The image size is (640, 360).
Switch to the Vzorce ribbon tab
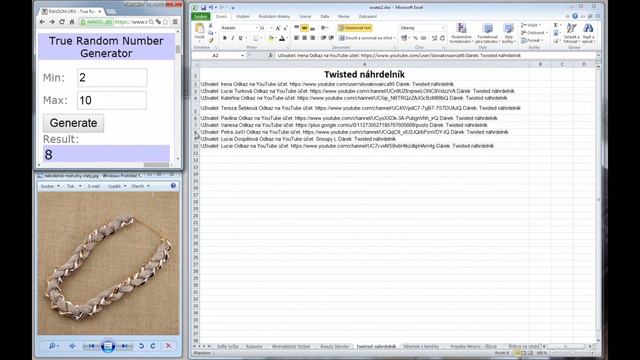point(305,16)
